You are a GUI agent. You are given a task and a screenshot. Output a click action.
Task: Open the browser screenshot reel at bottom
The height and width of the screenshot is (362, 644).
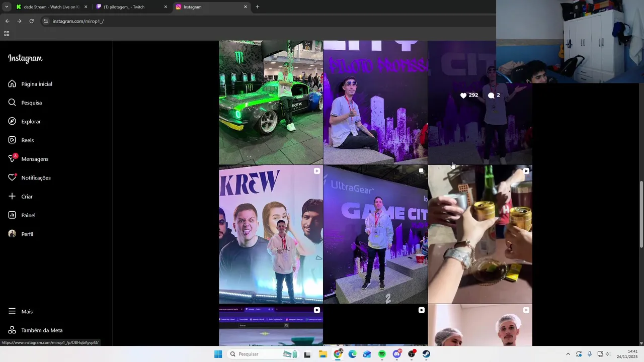(271, 325)
